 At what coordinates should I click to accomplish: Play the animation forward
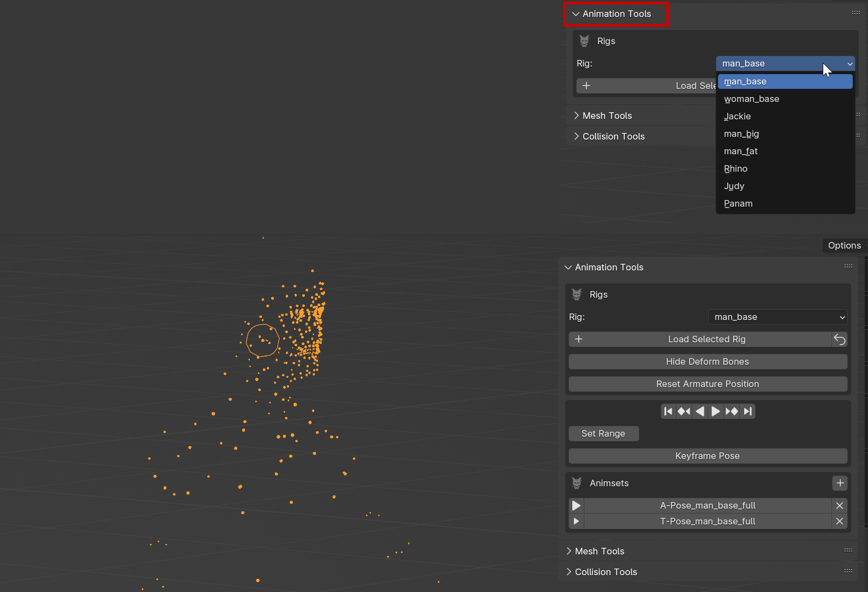click(716, 412)
